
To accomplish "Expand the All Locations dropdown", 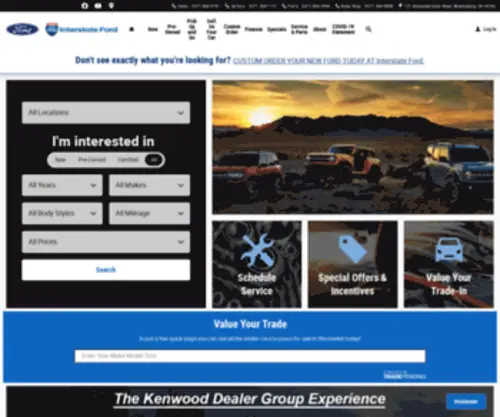I will click(x=106, y=113).
